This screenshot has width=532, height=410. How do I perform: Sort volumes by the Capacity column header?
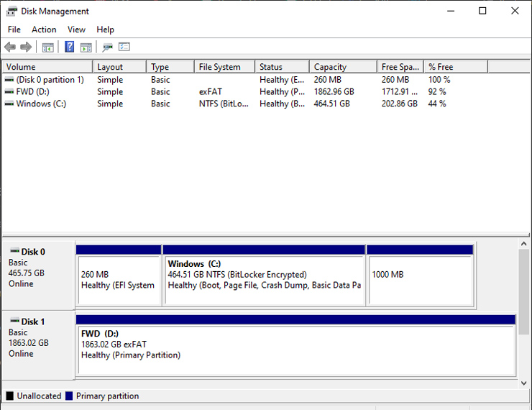(343, 67)
